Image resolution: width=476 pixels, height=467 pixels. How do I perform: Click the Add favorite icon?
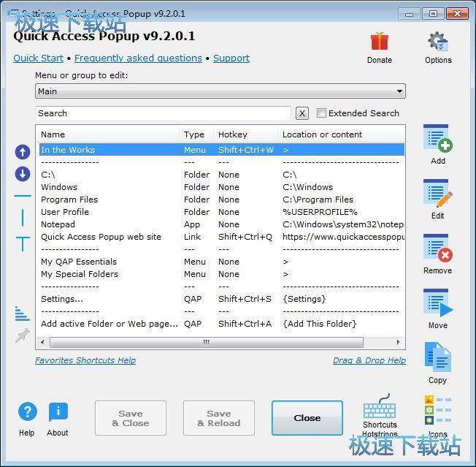pos(437,139)
